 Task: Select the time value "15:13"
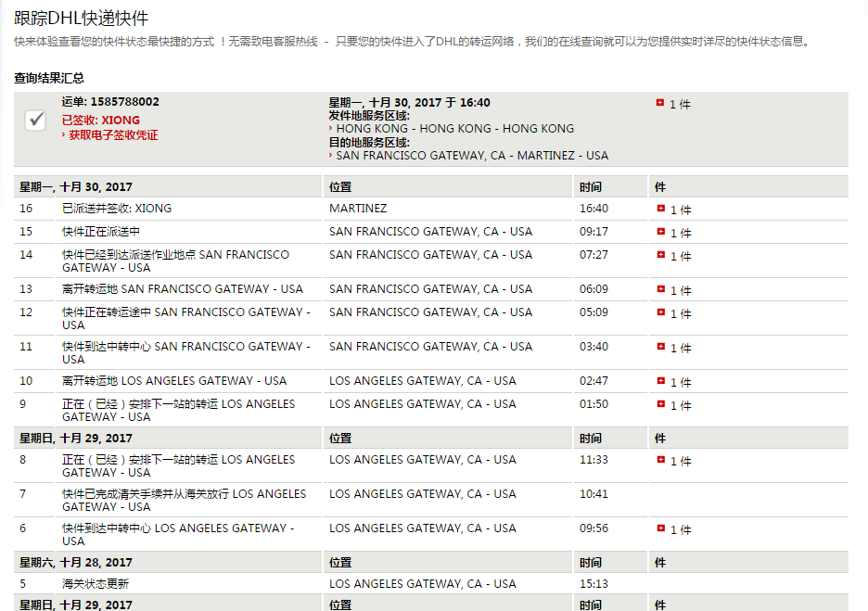[594, 583]
